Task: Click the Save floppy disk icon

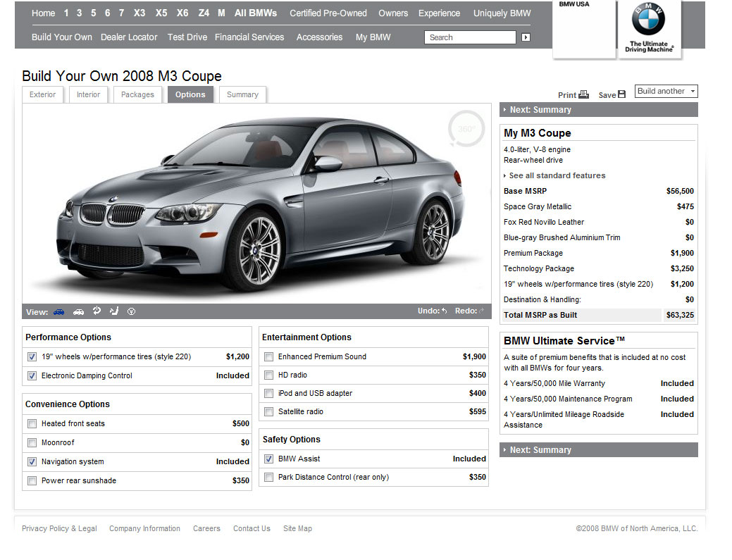Action: [621, 94]
